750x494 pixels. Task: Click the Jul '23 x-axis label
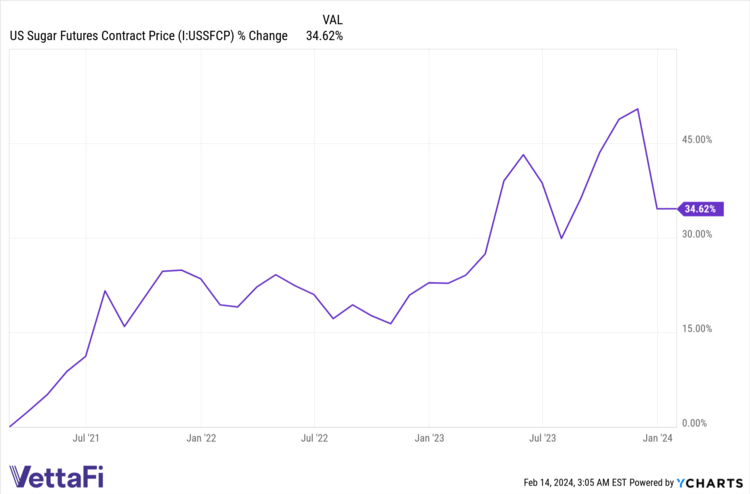pos(542,438)
